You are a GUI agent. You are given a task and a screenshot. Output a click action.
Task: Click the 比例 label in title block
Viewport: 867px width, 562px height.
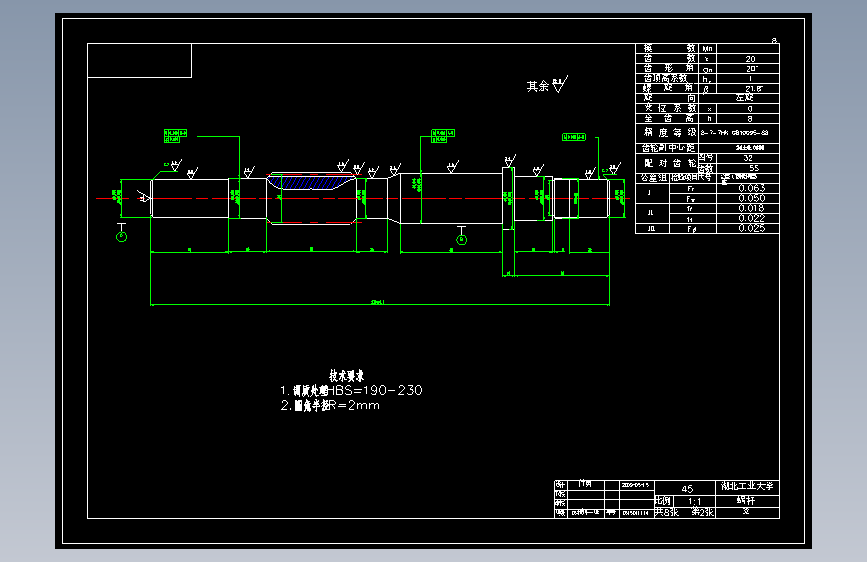pos(663,501)
